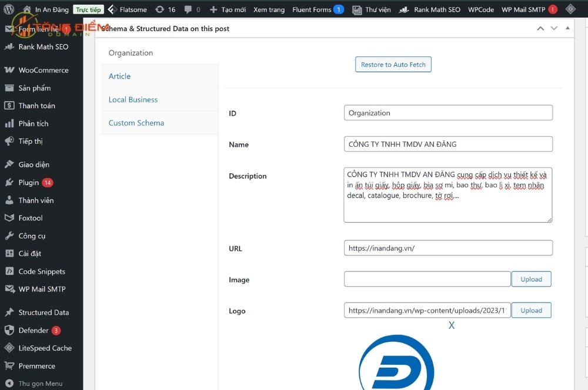Click the Trực tiếp live badge
Viewport: 588px width, 390px height.
[x=89, y=9]
